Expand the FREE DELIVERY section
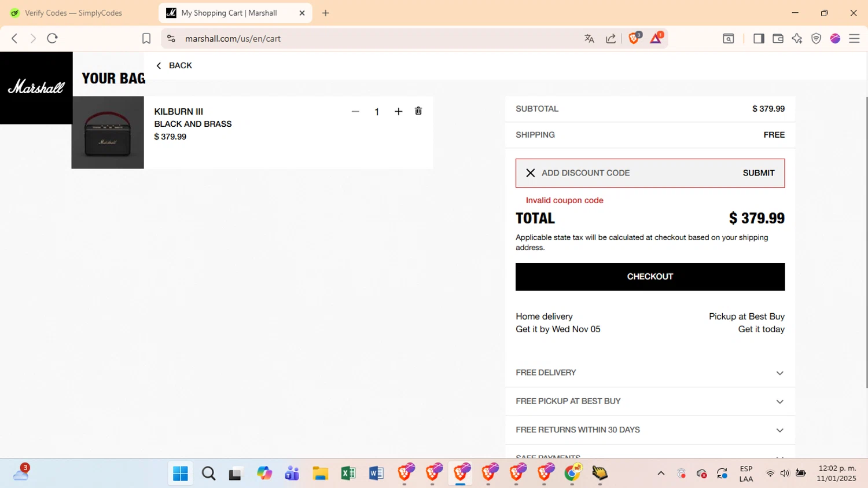 click(x=650, y=373)
